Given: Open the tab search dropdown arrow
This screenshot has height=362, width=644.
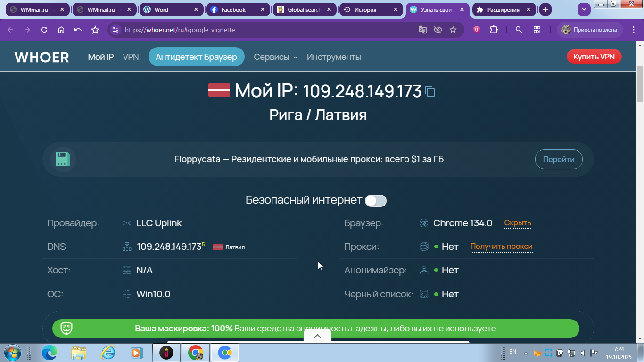Looking at the screenshot, I should [x=584, y=9].
